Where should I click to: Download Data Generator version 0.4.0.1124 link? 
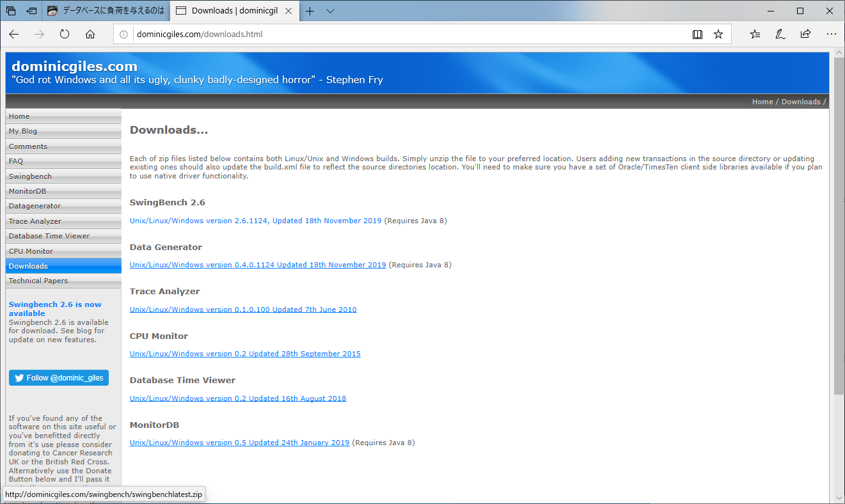point(258,265)
